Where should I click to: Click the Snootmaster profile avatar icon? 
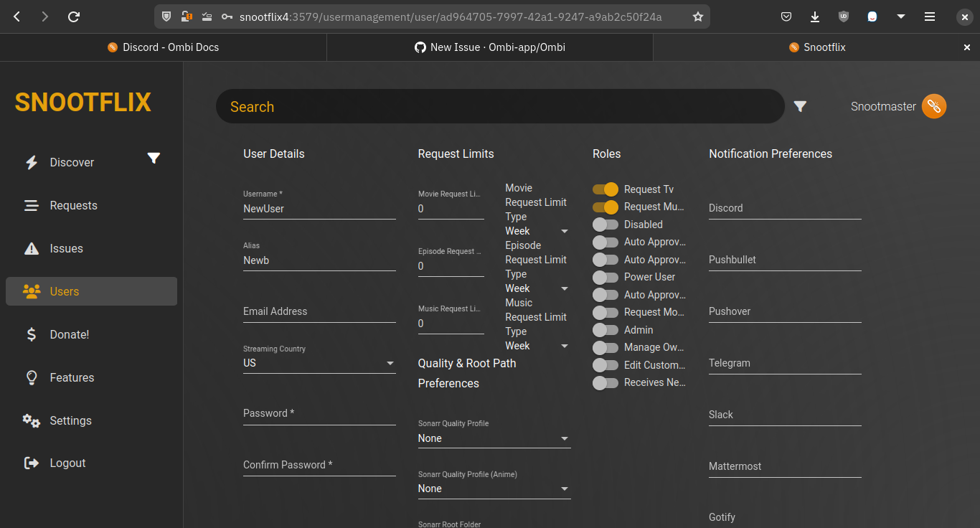934,107
